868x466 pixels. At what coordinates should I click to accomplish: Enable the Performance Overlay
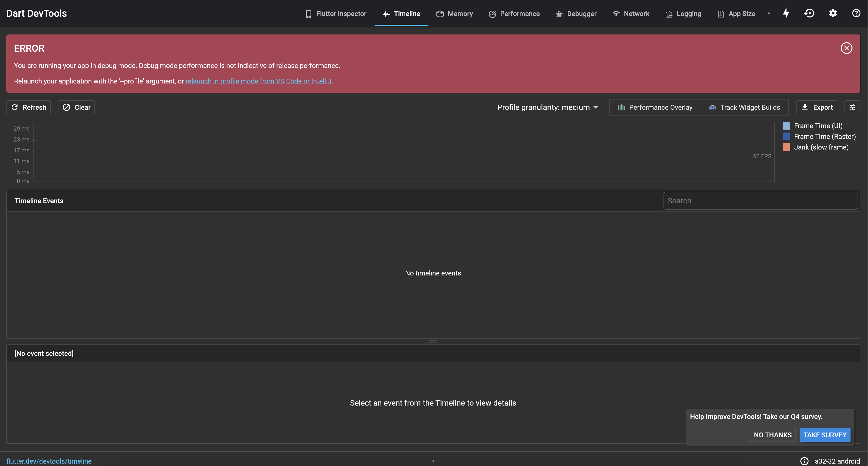pyautogui.click(x=655, y=107)
